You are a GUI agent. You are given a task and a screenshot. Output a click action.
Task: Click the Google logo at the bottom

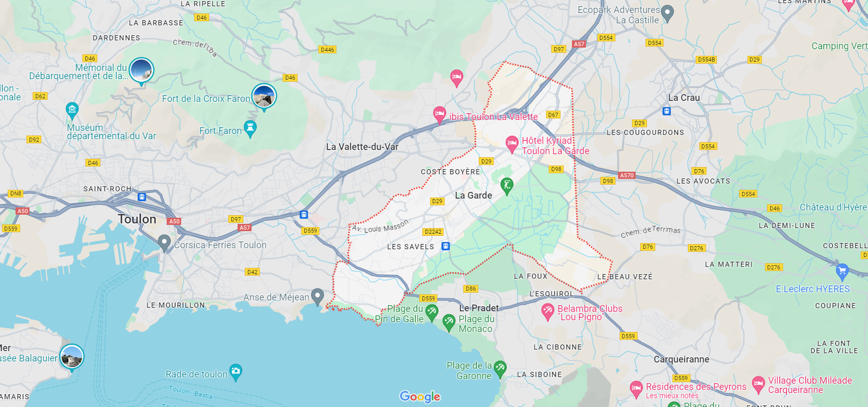420,397
